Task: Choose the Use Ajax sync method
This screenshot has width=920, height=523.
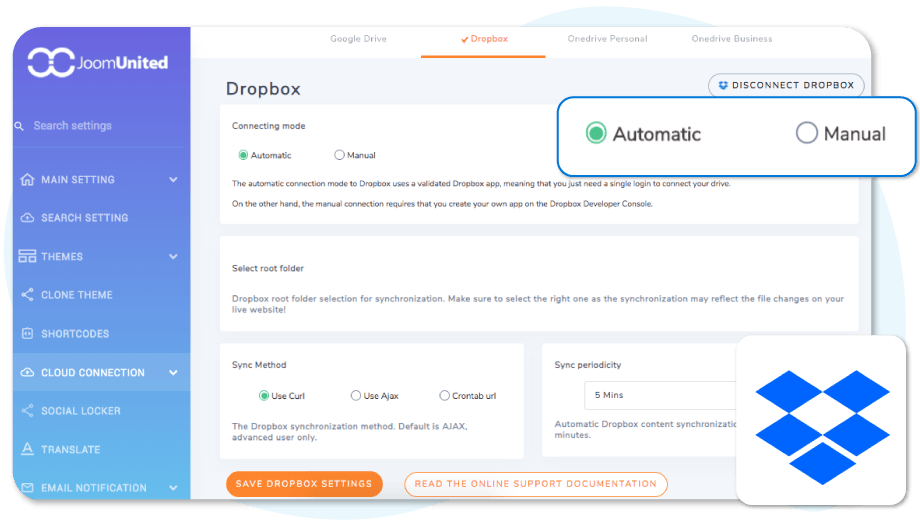Action: tap(356, 396)
